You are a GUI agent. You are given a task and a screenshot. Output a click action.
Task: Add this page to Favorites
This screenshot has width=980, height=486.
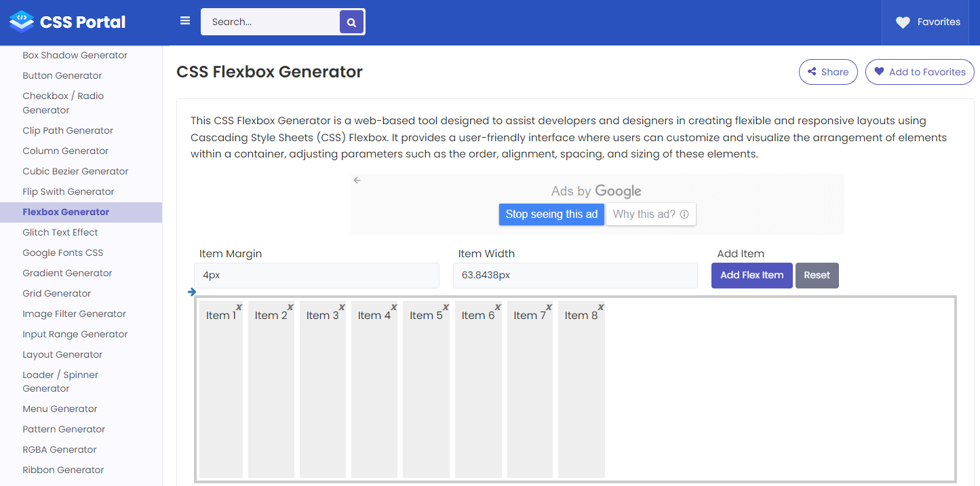click(x=920, y=72)
